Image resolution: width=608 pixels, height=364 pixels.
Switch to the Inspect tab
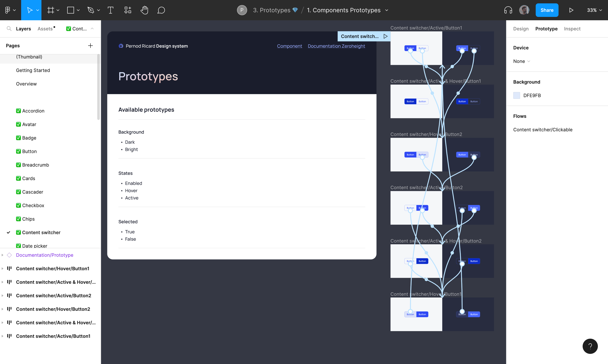(572, 29)
